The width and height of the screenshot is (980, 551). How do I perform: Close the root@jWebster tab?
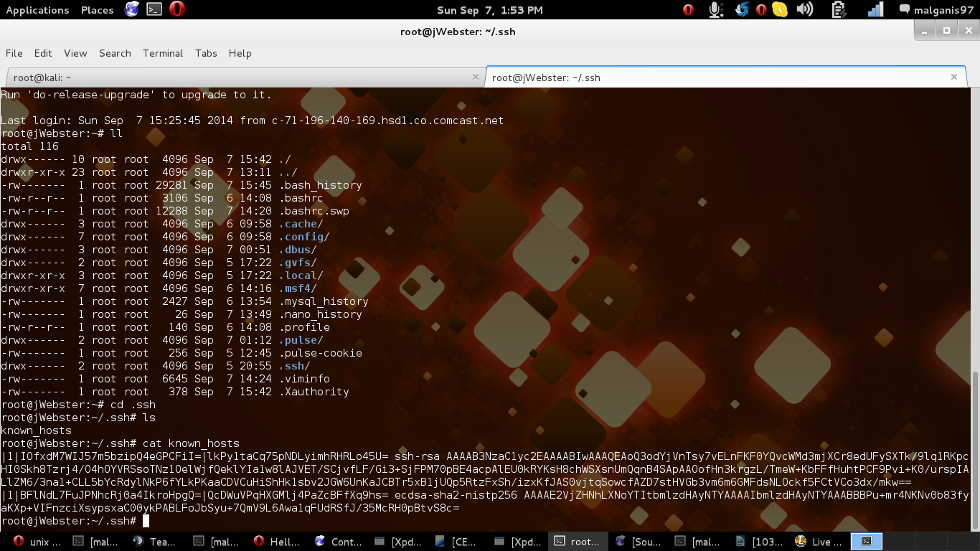point(954,77)
